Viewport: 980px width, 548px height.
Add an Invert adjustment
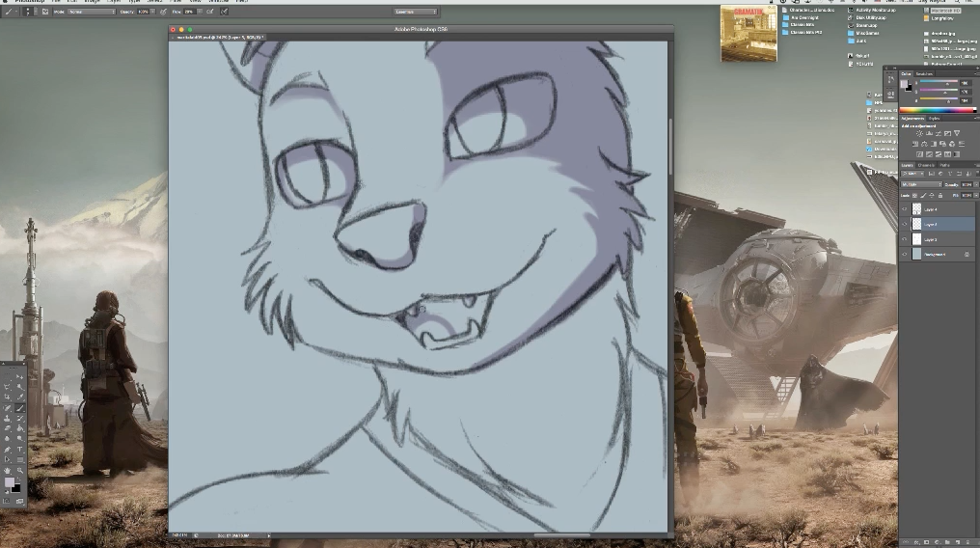pyautogui.click(x=920, y=154)
